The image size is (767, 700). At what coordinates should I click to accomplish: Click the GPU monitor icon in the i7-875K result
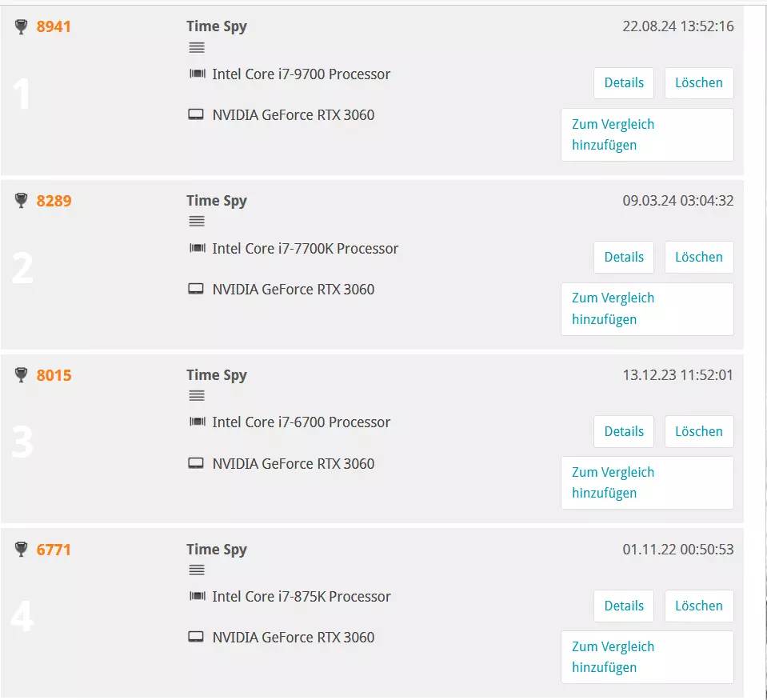(x=196, y=637)
